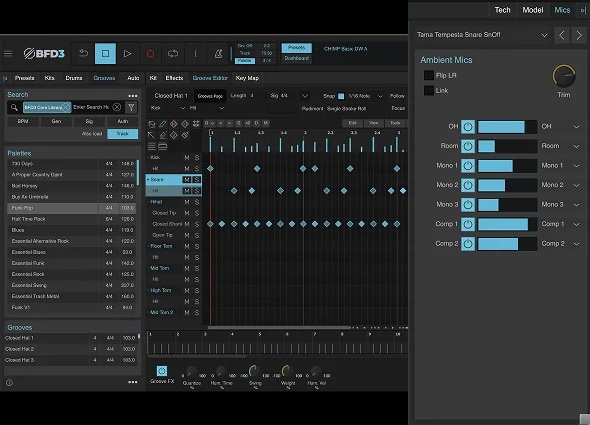
Task: Click the Track also-load button
Action: [122, 134]
